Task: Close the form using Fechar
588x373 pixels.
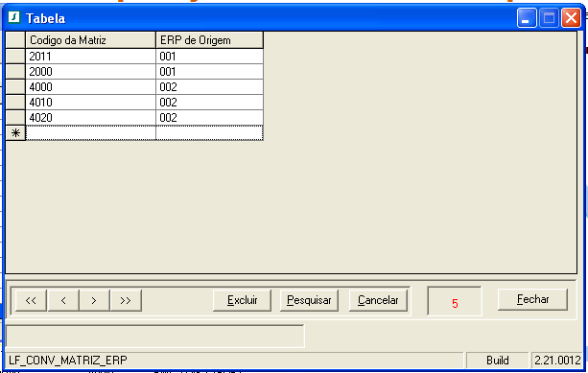Action: click(x=532, y=299)
